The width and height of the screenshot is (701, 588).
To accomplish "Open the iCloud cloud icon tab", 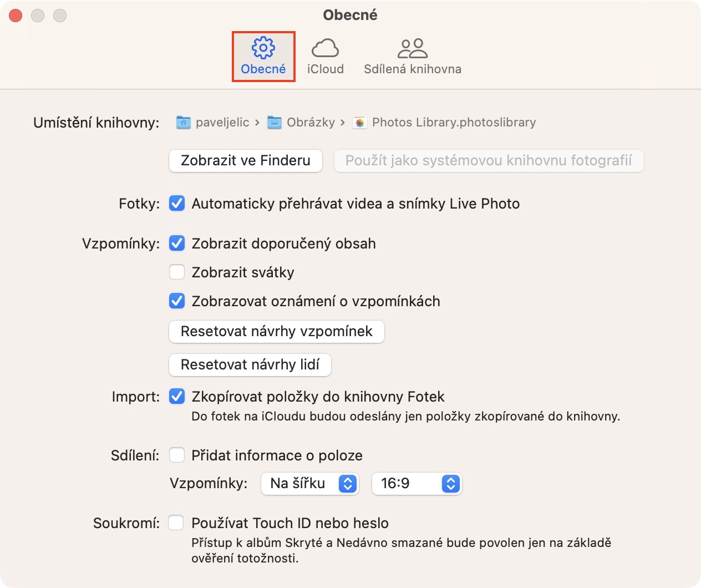I will click(325, 48).
